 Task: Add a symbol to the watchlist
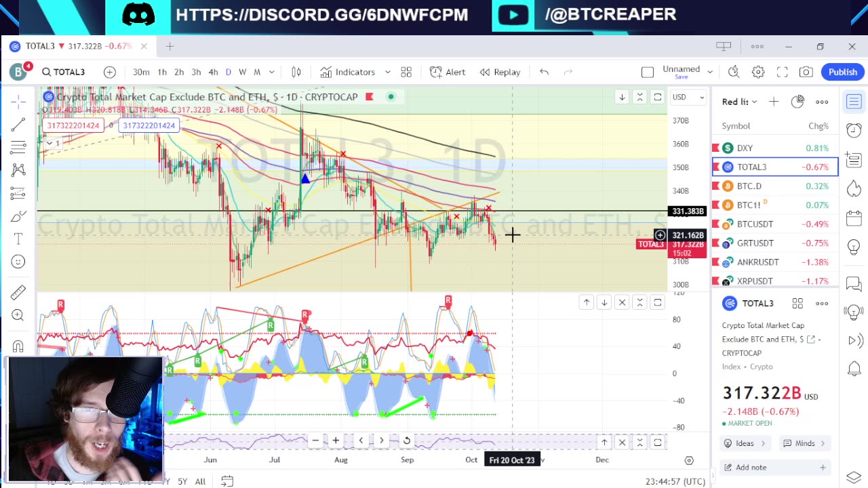click(774, 102)
